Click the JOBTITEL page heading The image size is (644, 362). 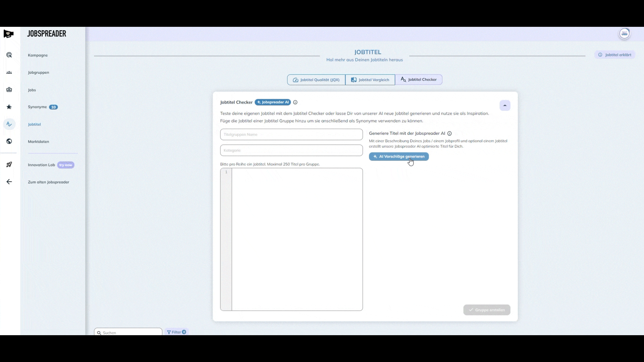point(368,52)
